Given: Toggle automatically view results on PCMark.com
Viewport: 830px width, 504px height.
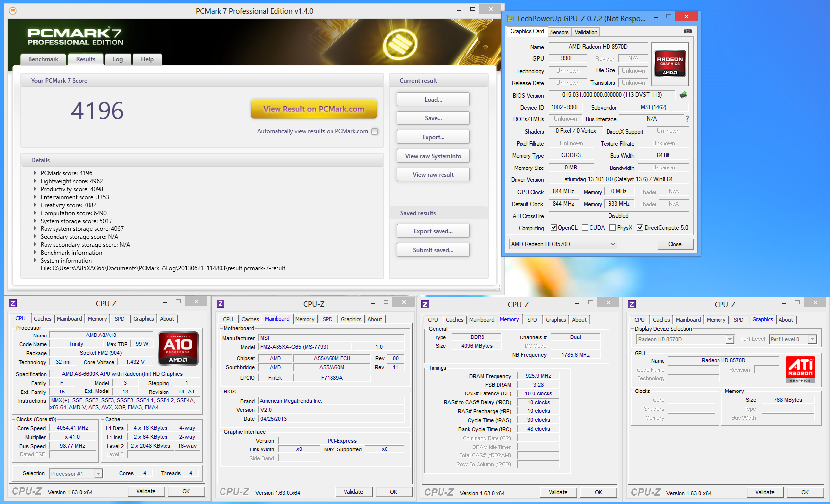Looking at the screenshot, I should (375, 131).
